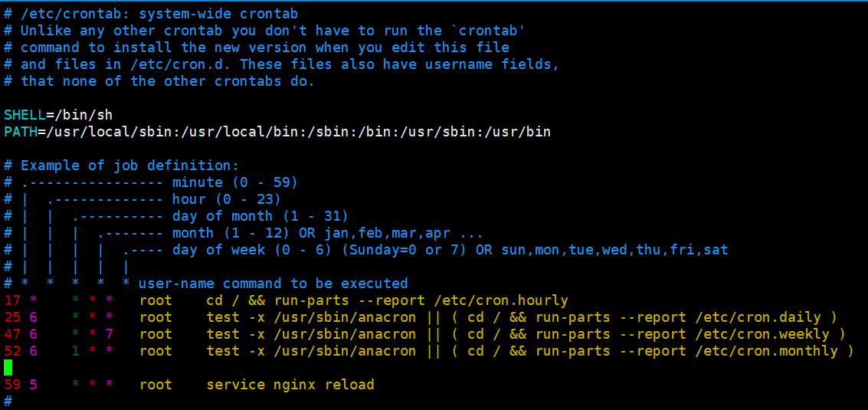The image size is (868, 410).
Task: Click 'root' on the nginx reload line
Action: [156, 385]
